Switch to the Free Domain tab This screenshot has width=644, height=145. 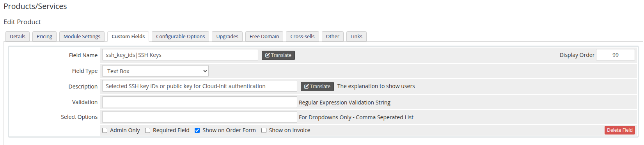(x=264, y=36)
